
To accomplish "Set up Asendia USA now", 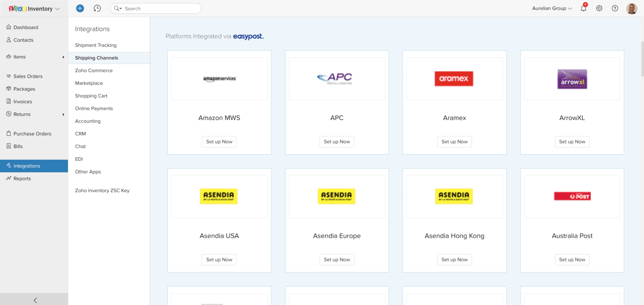I will point(219,260).
